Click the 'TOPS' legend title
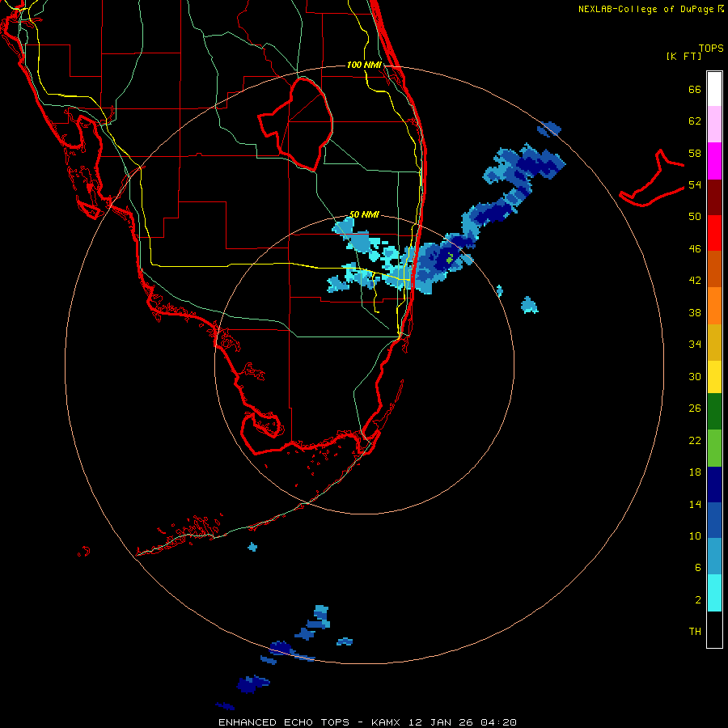This screenshot has width=728, height=728. pyautogui.click(x=711, y=49)
